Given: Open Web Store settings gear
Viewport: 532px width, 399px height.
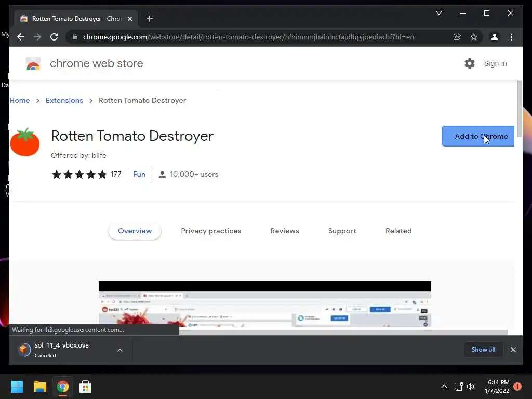Looking at the screenshot, I should pyautogui.click(x=470, y=63).
